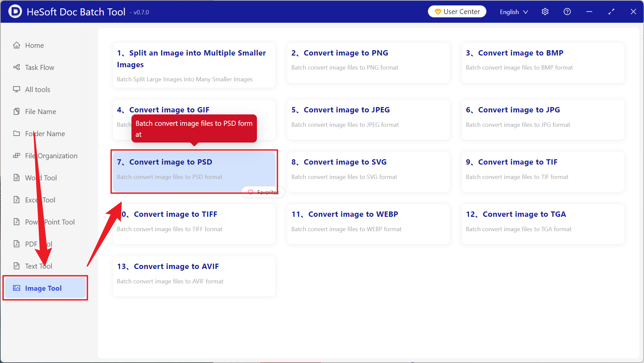Viewport: 644px width, 363px height.
Task: Go to File Name section
Action: 44,111
